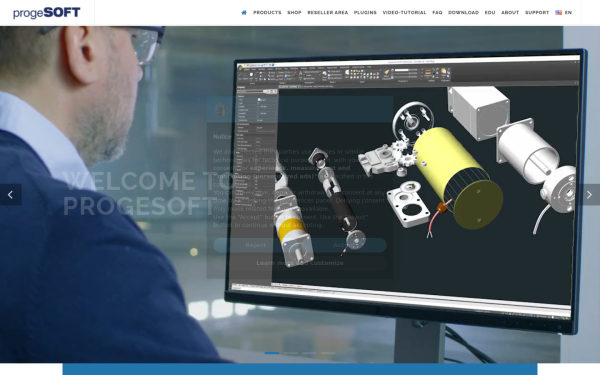Open the Plugins menu item

point(365,13)
